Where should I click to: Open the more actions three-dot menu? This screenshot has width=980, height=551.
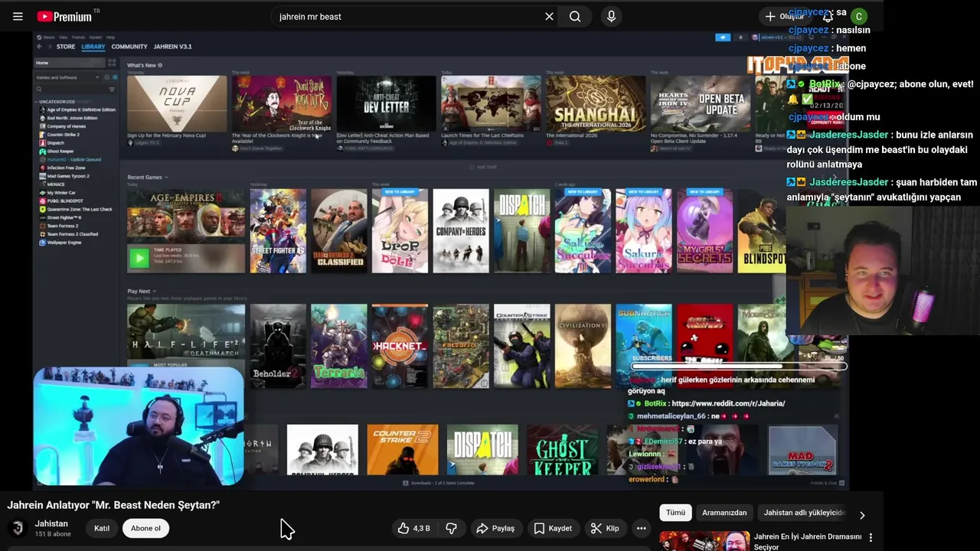tap(642, 528)
